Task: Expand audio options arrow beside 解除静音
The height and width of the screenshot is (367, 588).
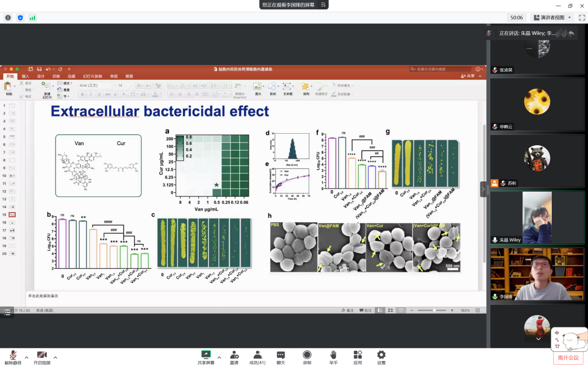Action: pos(26,357)
